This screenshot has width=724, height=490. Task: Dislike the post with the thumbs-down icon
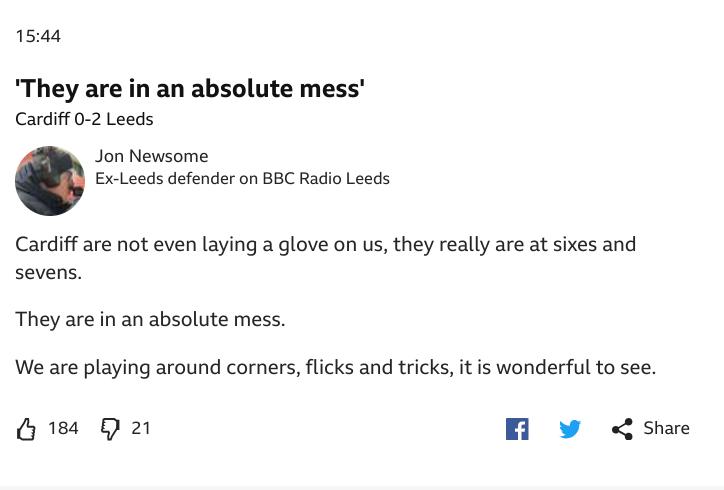click(110, 429)
